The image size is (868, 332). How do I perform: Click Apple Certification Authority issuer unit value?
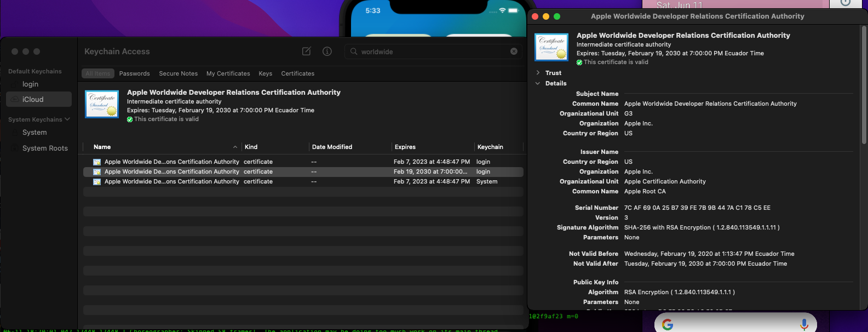tap(665, 181)
